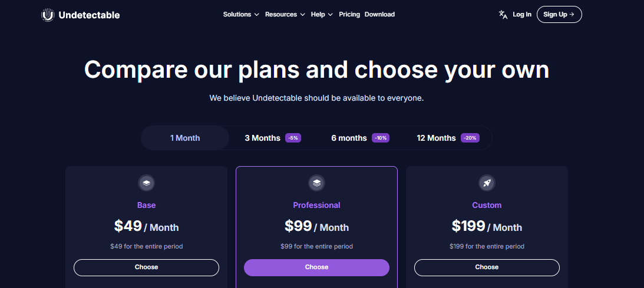Expand the Help dropdown menu
The width and height of the screenshot is (644, 288).
[322, 14]
